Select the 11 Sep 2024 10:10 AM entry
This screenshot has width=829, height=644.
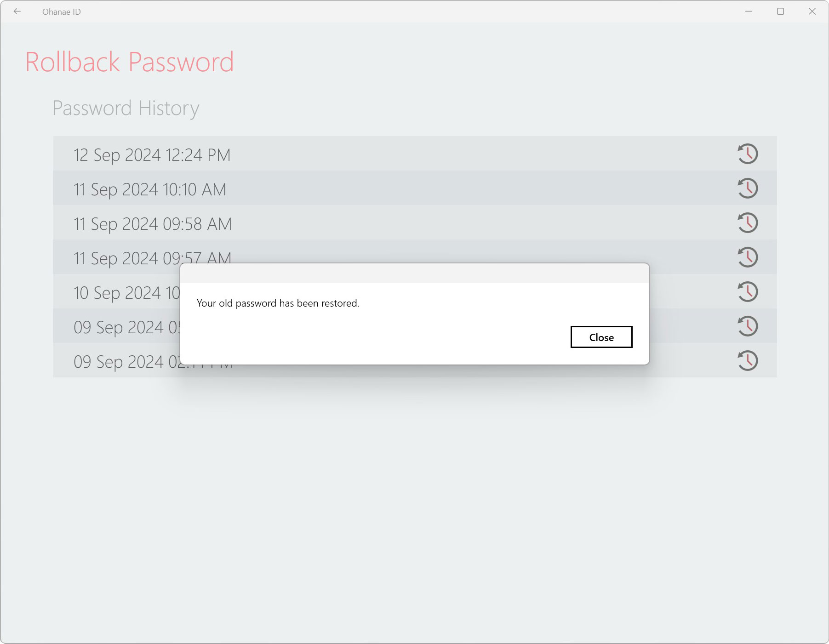click(x=415, y=188)
